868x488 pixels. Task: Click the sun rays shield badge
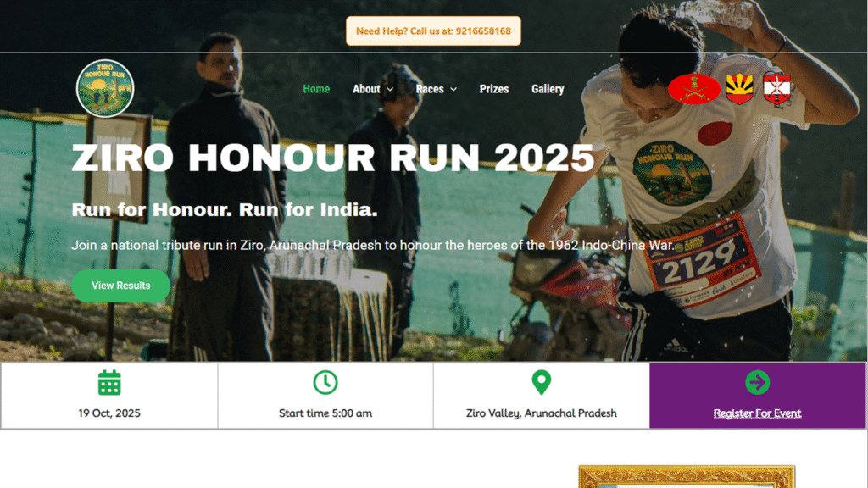tap(739, 88)
